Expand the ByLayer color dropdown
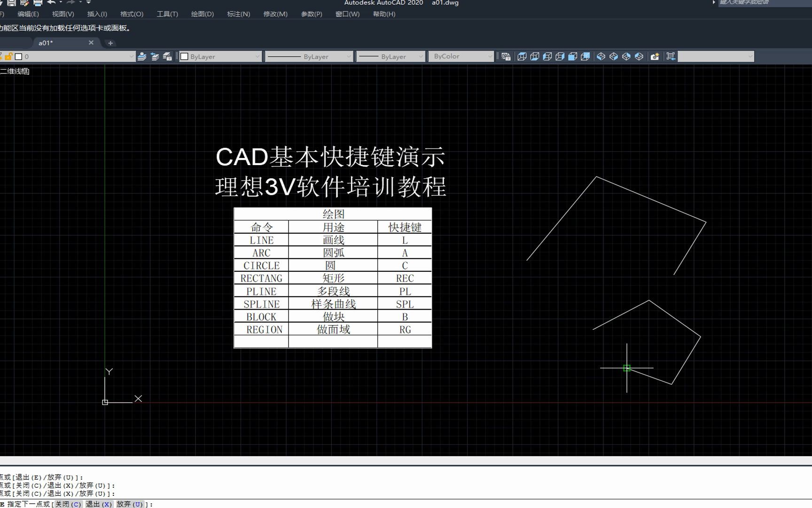The image size is (812, 508). click(257, 56)
